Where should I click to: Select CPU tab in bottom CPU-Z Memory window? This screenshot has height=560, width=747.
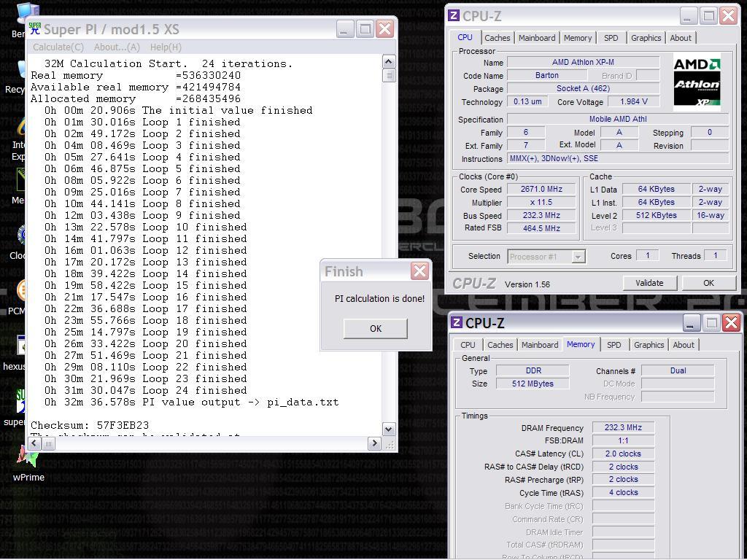pyautogui.click(x=468, y=345)
